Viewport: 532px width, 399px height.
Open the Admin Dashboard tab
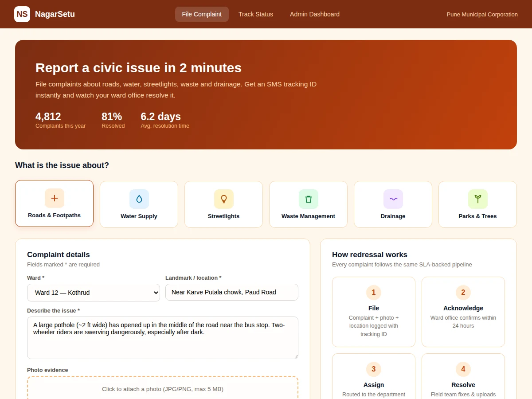[x=315, y=14]
